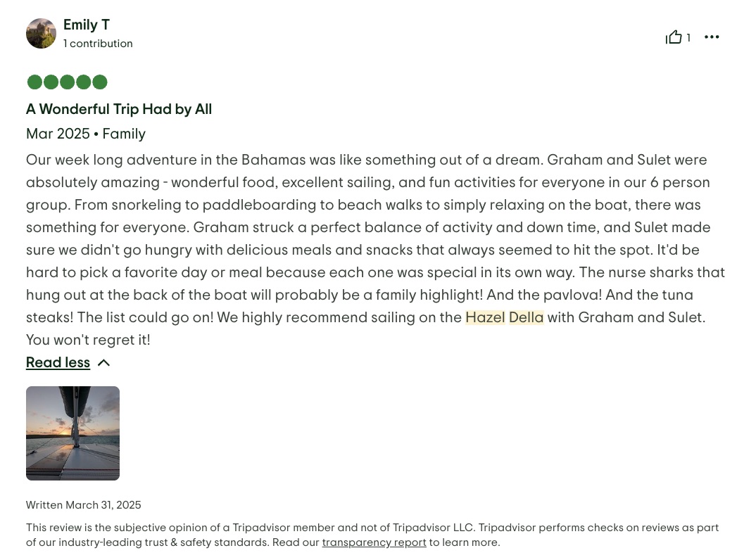Click the Read less link
The image size is (756, 560).
58,363
